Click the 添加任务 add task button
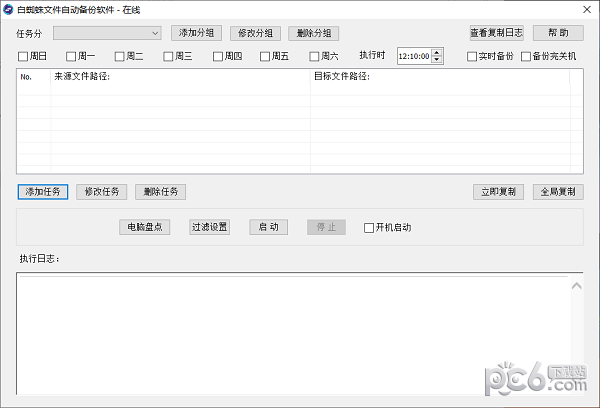600x408 pixels. coord(43,191)
